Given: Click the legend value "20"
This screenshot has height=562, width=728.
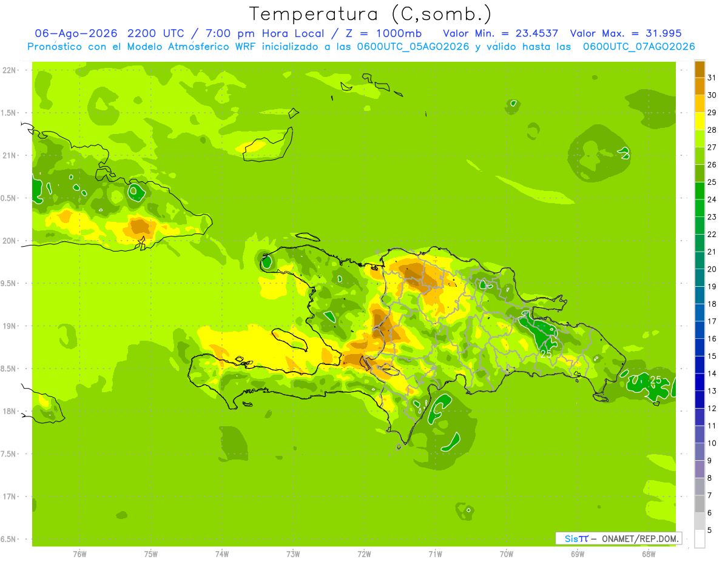Looking at the screenshot, I should [x=712, y=269].
